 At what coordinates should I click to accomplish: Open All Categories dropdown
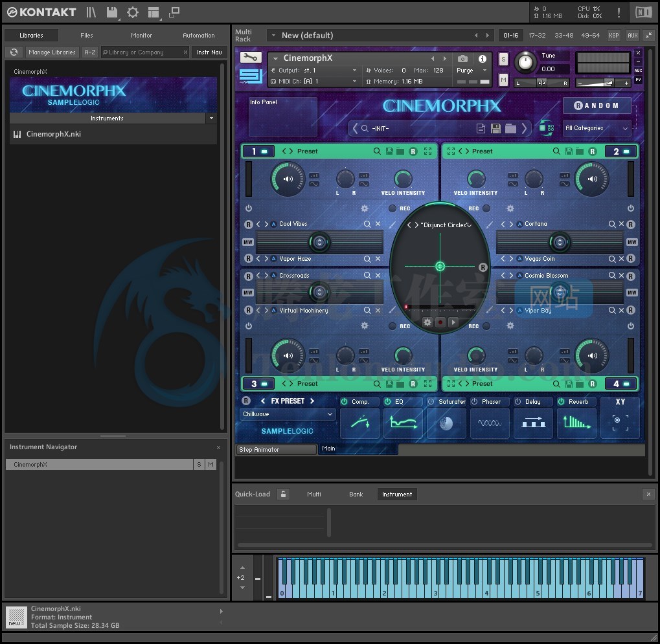coord(597,128)
